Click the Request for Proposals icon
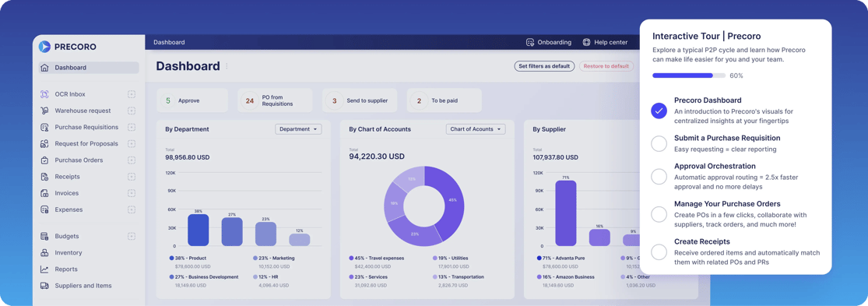This screenshot has width=868, height=306. (x=44, y=144)
